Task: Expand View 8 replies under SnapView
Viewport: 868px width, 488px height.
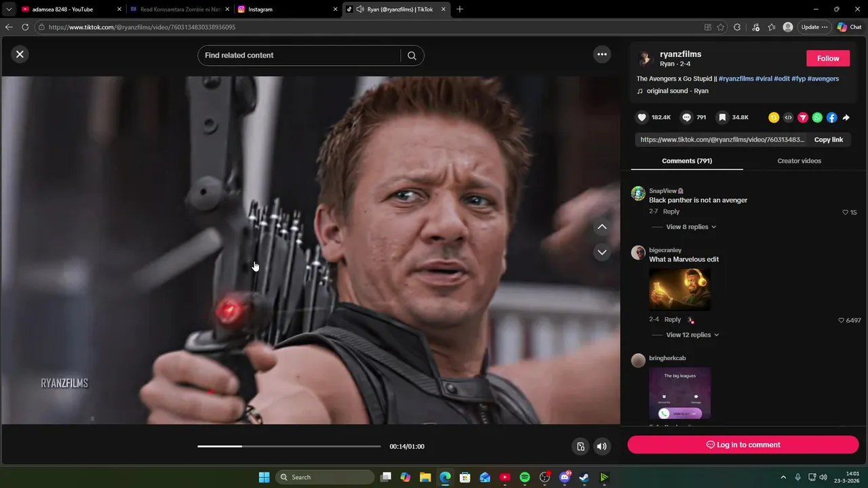Action: (x=691, y=227)
